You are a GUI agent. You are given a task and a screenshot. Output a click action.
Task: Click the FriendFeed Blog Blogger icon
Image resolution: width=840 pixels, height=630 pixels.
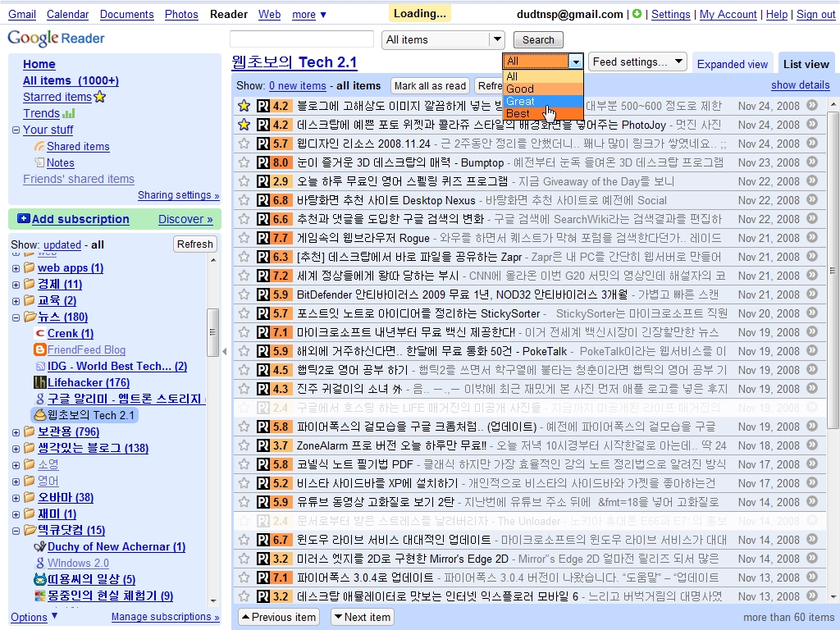(39, 349)
